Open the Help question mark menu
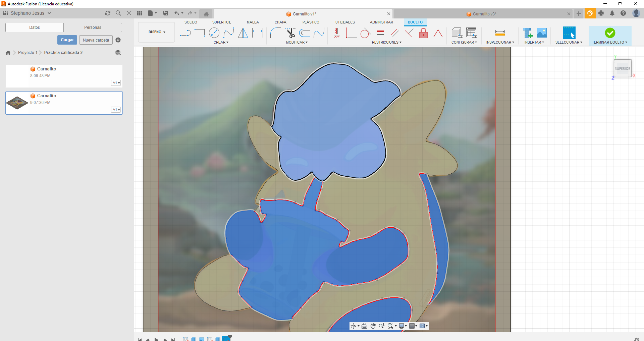Screen dimensions: 644x341 point(623,13)
